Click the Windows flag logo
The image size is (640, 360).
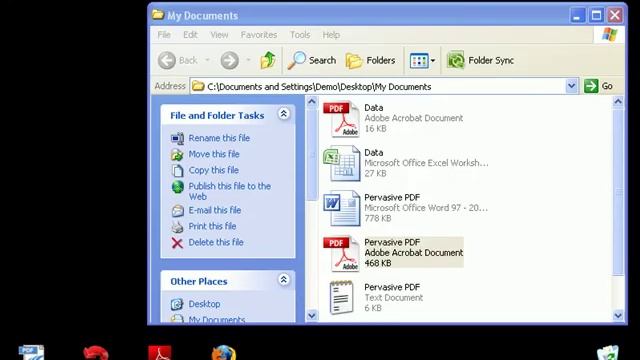coord(609,35)
